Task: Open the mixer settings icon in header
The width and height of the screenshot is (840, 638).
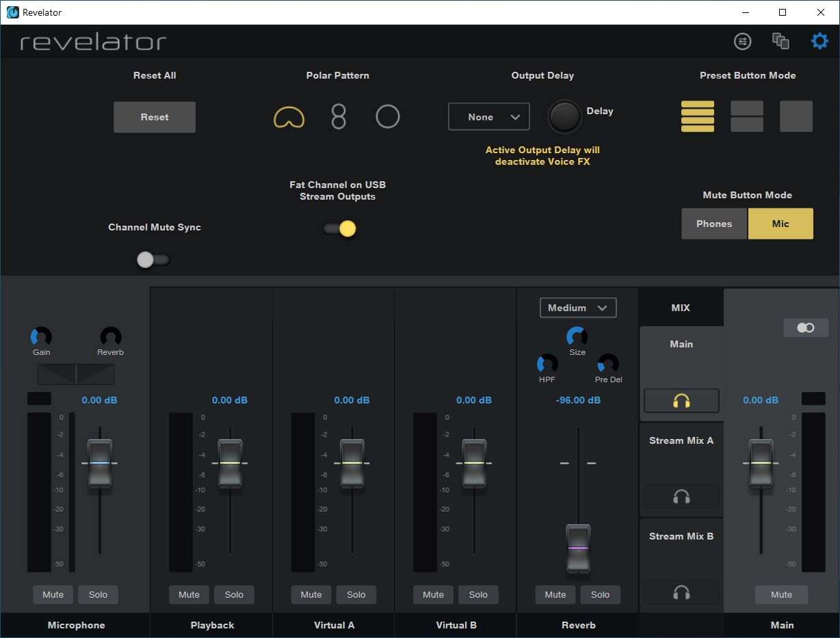Action: click(x=742, y=41)
